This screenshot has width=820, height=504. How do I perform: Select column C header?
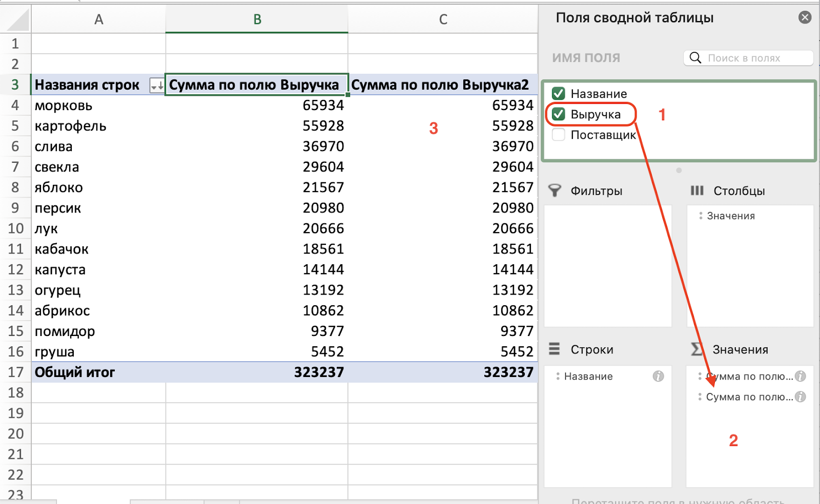click(443, 19)
